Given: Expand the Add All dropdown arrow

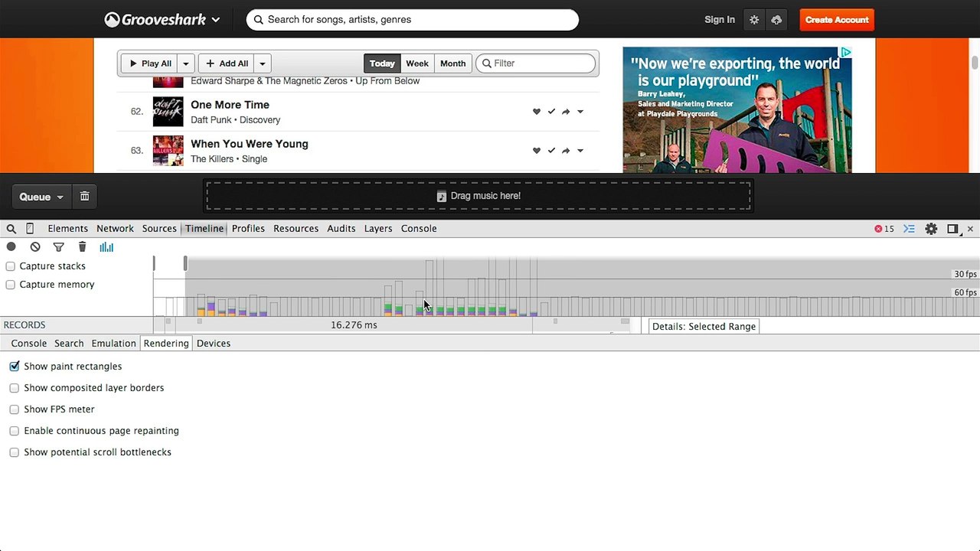Looking at the screenshot, I should click(263, 64).
